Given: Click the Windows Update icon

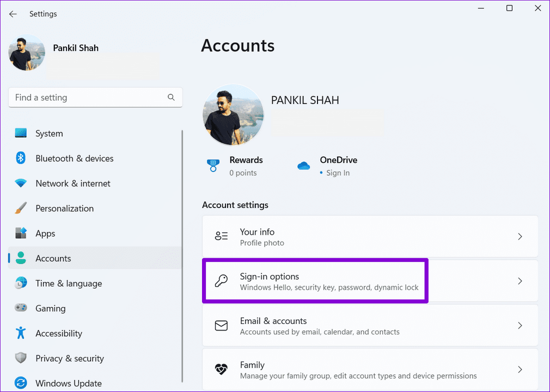Looking at the screenshot, I should (x=21, y=383).
